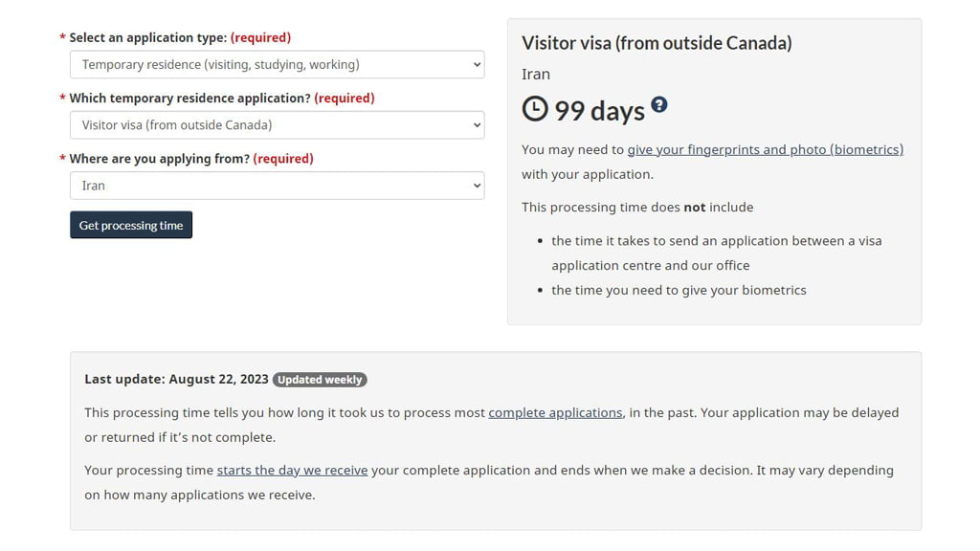Open the fingerprints and photo (biometrics) link
Image resolution: width=980 pixels, height=551 pixels.
click(x=765, y=149)
